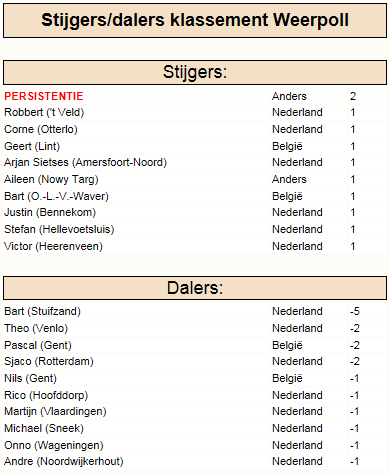
Task: Select Victor (Heerenveen) entry
Action: (53, 246)
